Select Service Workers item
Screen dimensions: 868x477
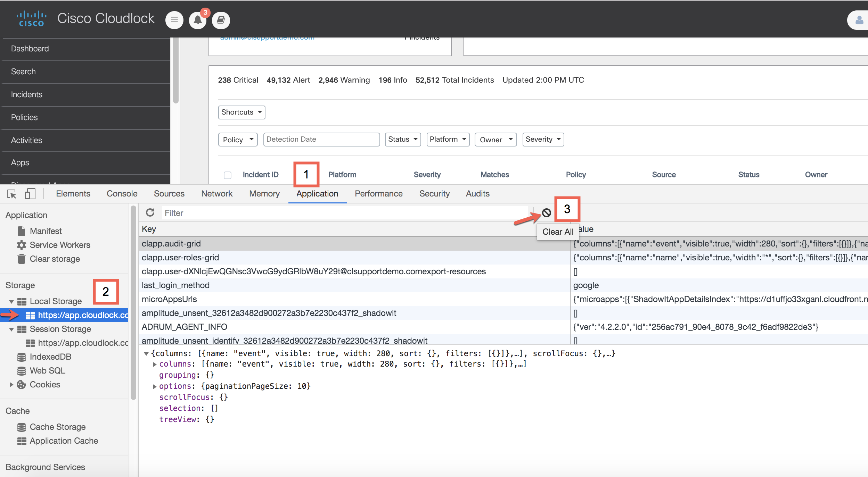click(60, 245)
